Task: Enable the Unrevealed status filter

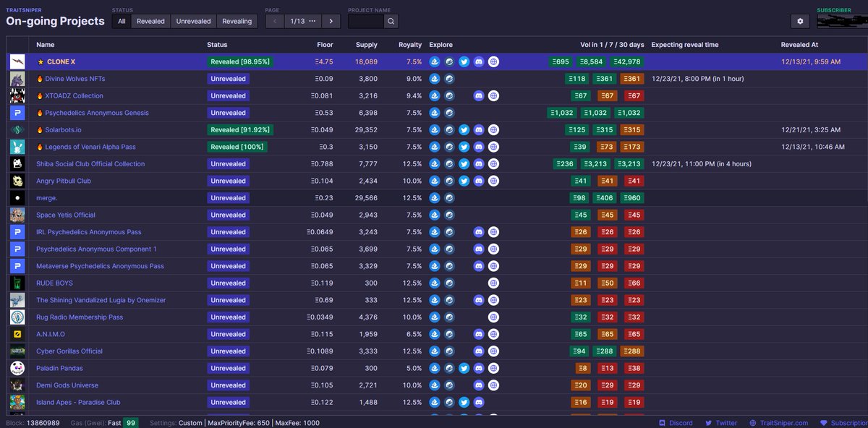Action: (x=193, y=21)
